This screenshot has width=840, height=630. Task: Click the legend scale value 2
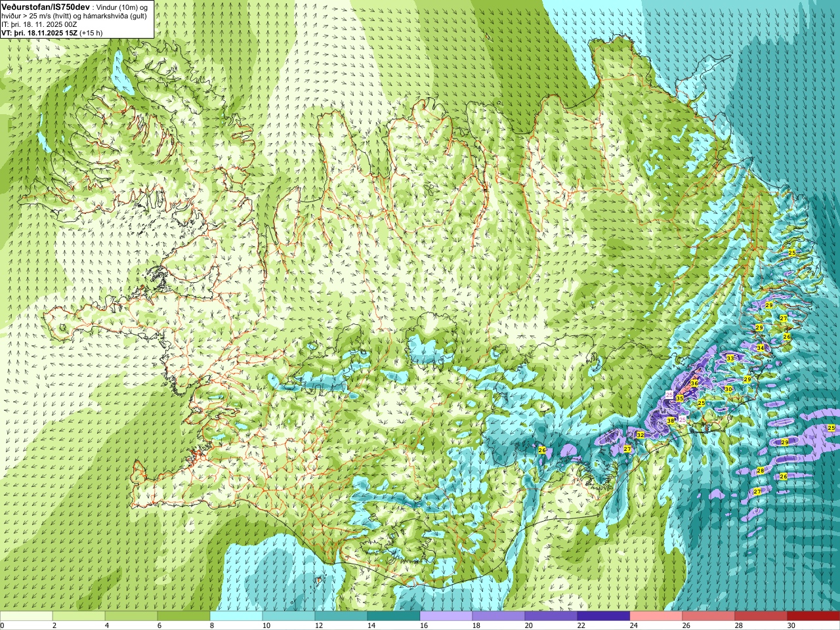pos(54,625)
